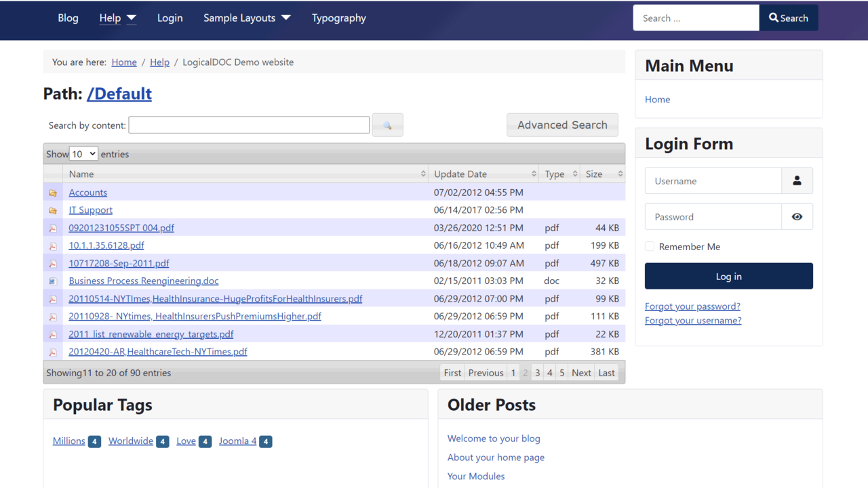
Task: Click the PDF icon beside 2011_list_renewable_energy_targets.pdf
Action: tap(53, 334)
